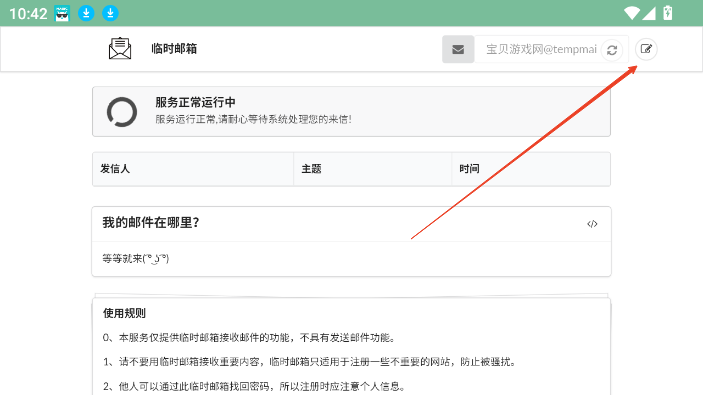Select the 服务运行正常 status description text

click(253, 119)
